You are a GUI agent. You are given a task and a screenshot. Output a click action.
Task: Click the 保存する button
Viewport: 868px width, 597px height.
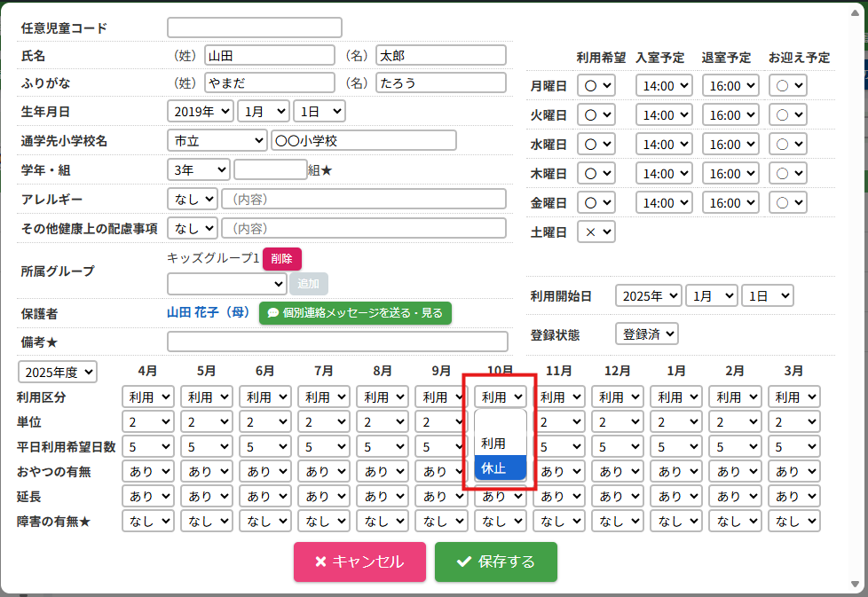coord(495,562)
